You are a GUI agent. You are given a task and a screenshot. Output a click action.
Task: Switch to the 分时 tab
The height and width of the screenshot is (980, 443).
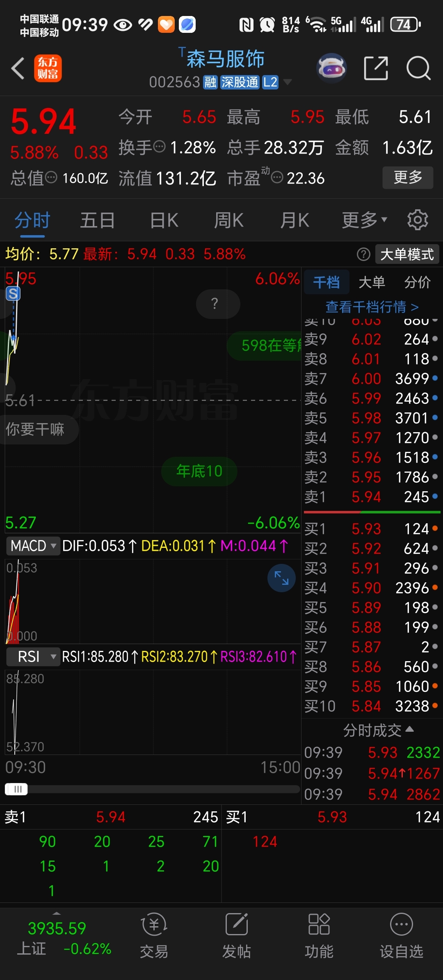pos(32,220)
